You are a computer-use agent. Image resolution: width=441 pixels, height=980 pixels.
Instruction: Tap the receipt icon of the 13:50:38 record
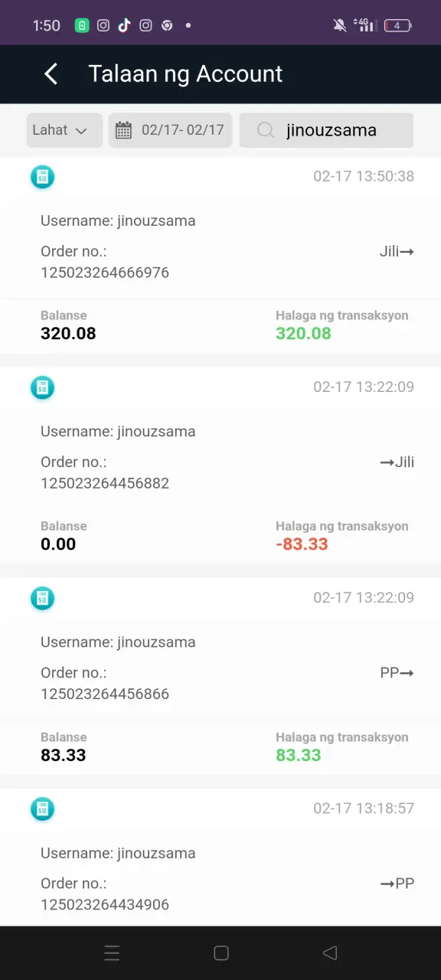(x=43, y=177)
